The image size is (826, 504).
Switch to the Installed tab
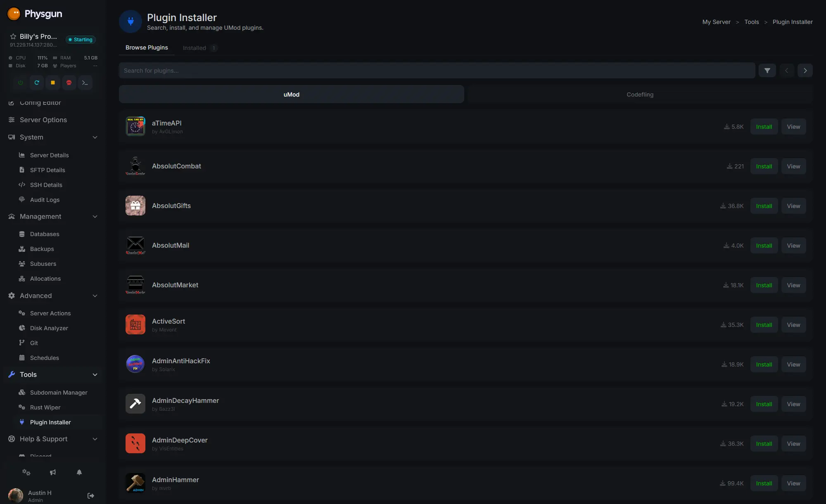199,48
